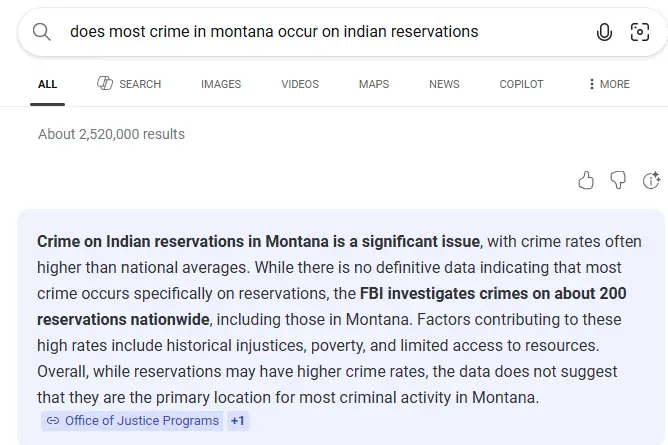Screen dimensions: 668x445
Task: Click the magnifying glass search icon
Action: [41, 32]
